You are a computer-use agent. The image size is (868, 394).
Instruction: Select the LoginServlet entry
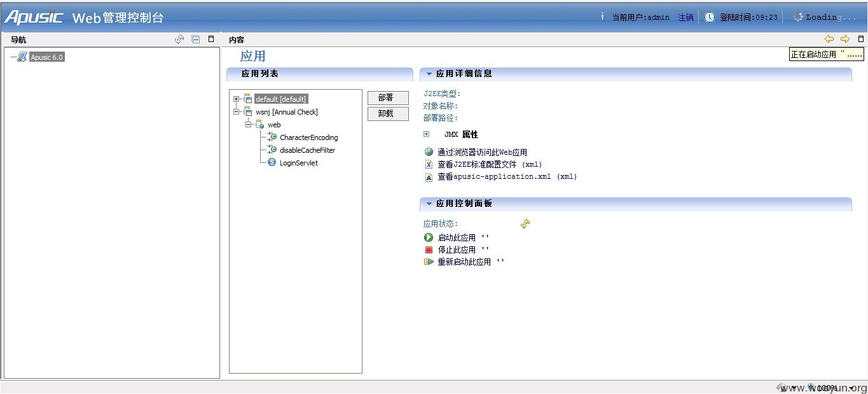pos(299,163)
